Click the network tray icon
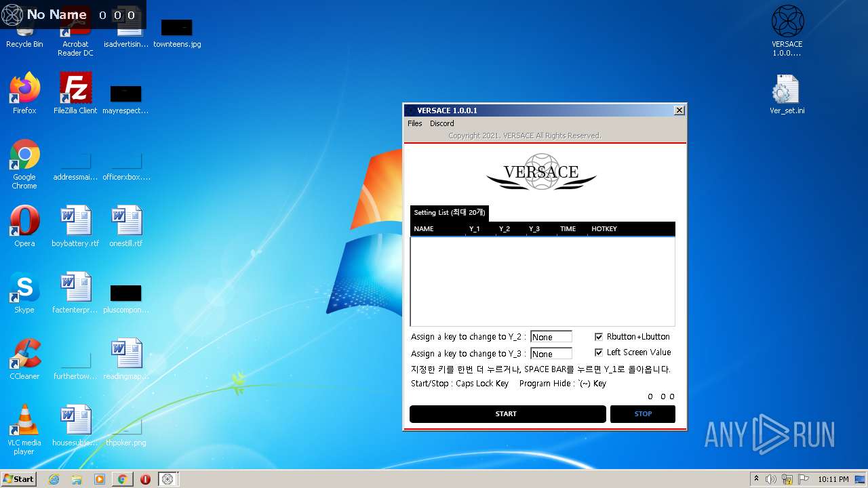868x488 pixels. click(787, 479)
